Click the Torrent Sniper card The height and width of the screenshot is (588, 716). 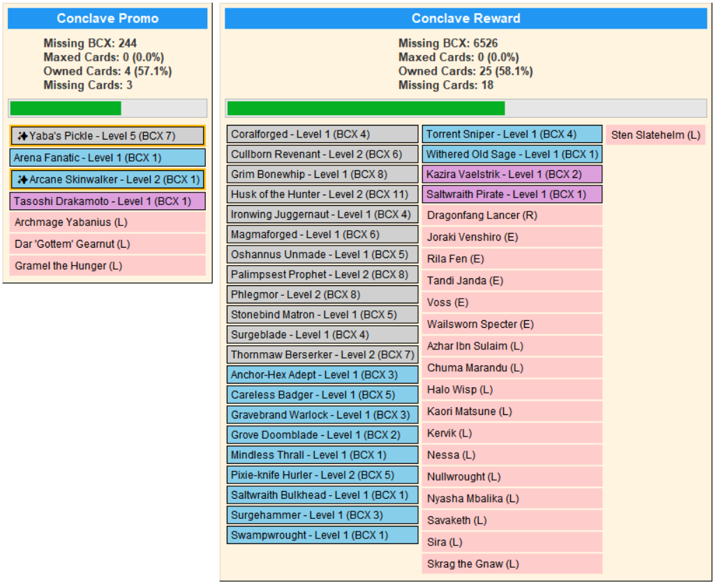coord(512,135)
